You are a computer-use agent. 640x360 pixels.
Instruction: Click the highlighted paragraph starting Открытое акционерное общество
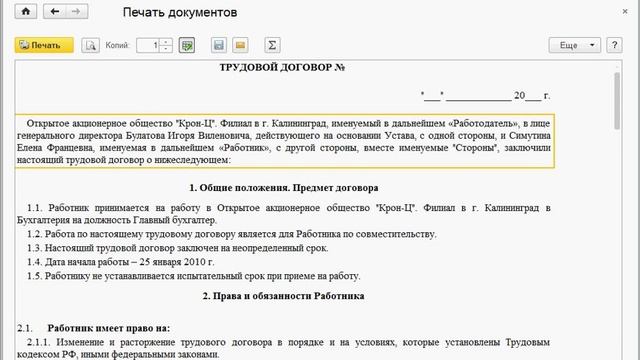284,141
